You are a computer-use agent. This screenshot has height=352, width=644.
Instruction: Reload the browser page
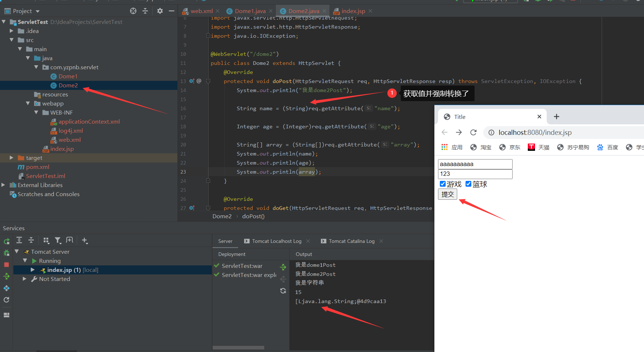(473, 132)
